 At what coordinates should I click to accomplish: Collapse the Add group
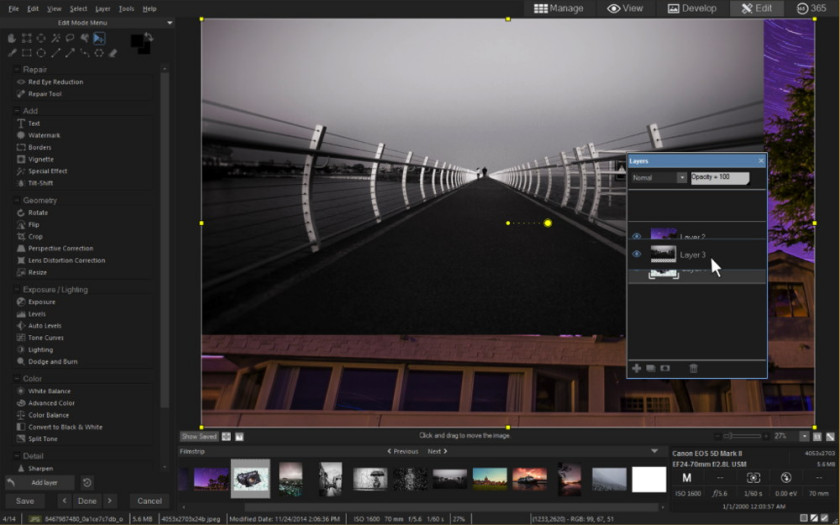17,111
